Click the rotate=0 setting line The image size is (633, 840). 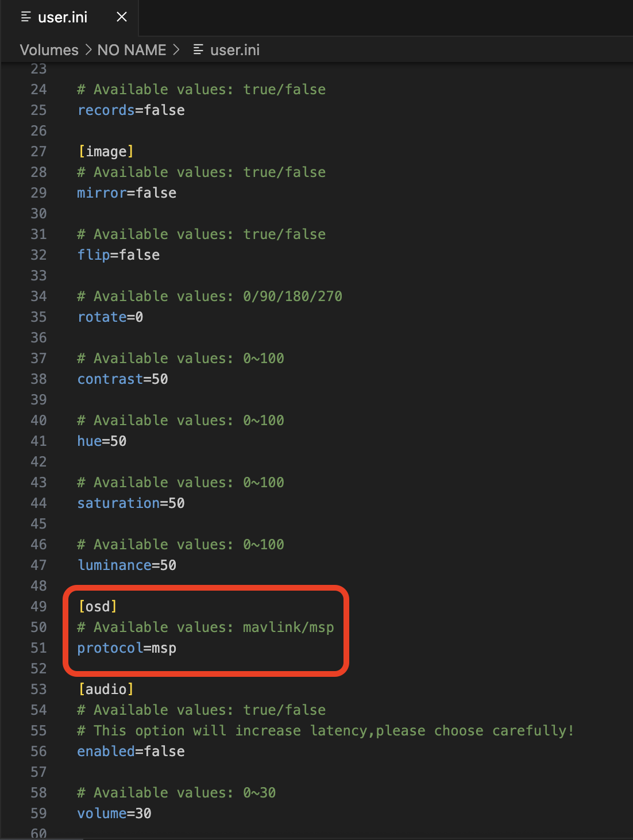click(x=110, y=317)
